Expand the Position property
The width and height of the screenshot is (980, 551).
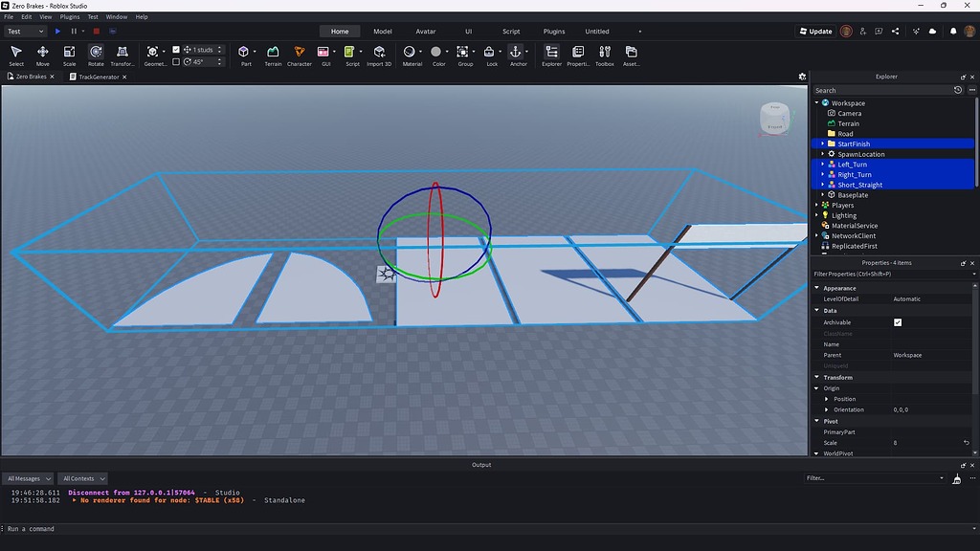coord(827,399)
